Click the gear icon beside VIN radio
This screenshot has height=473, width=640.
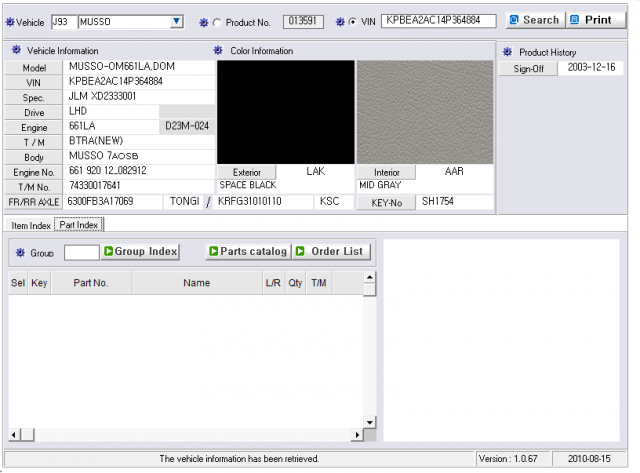point(340,22)
